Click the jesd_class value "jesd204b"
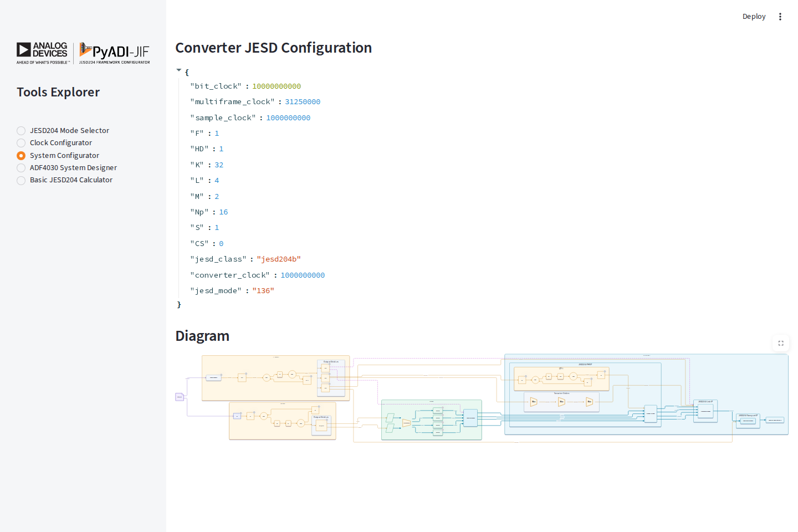This screenshot has height=532, width=798. pyautogui.click(x=279, y=259)
